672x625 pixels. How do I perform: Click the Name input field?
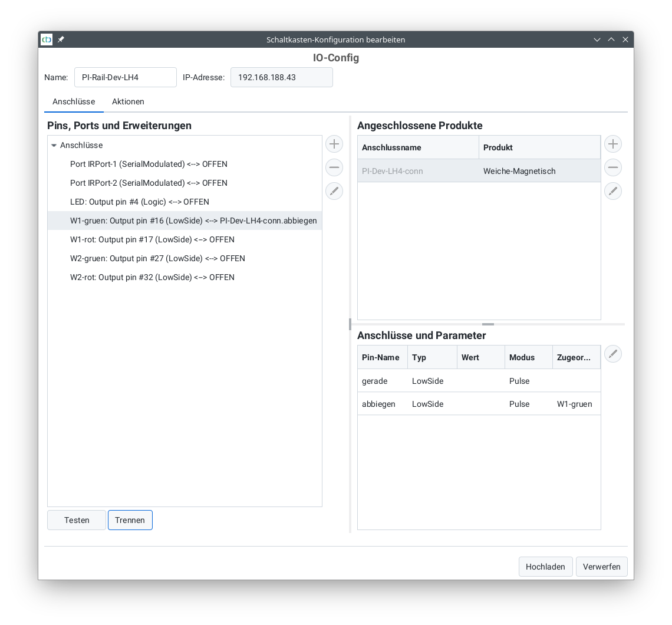click(x=125, y=77)
